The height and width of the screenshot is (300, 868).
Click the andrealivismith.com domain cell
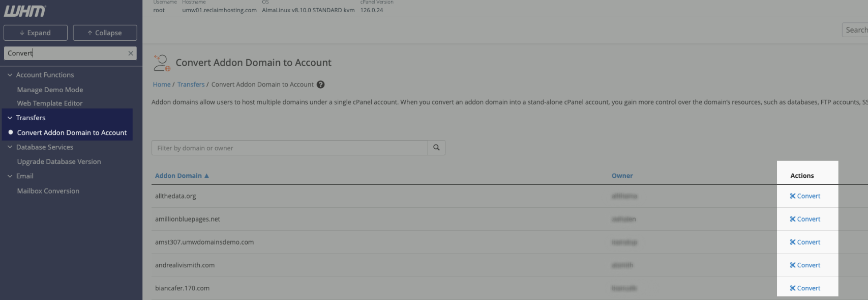pyautogui.click(x=185, y=265)
